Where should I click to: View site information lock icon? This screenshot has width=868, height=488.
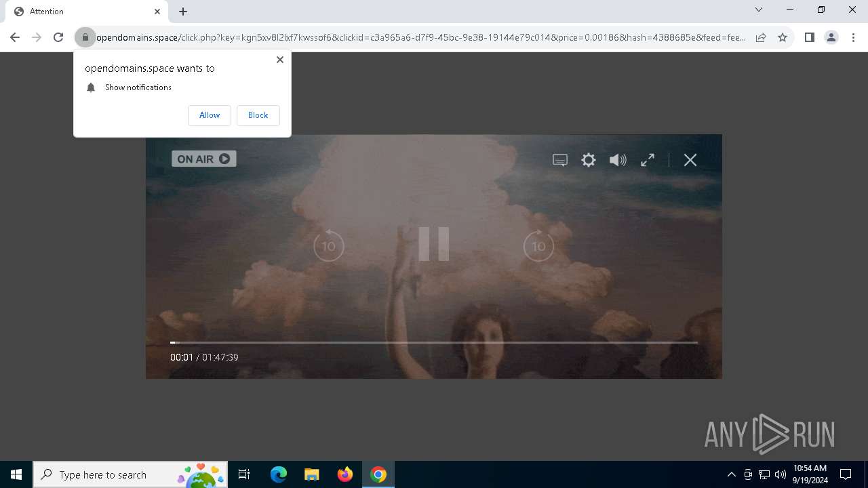click(85, 37)
